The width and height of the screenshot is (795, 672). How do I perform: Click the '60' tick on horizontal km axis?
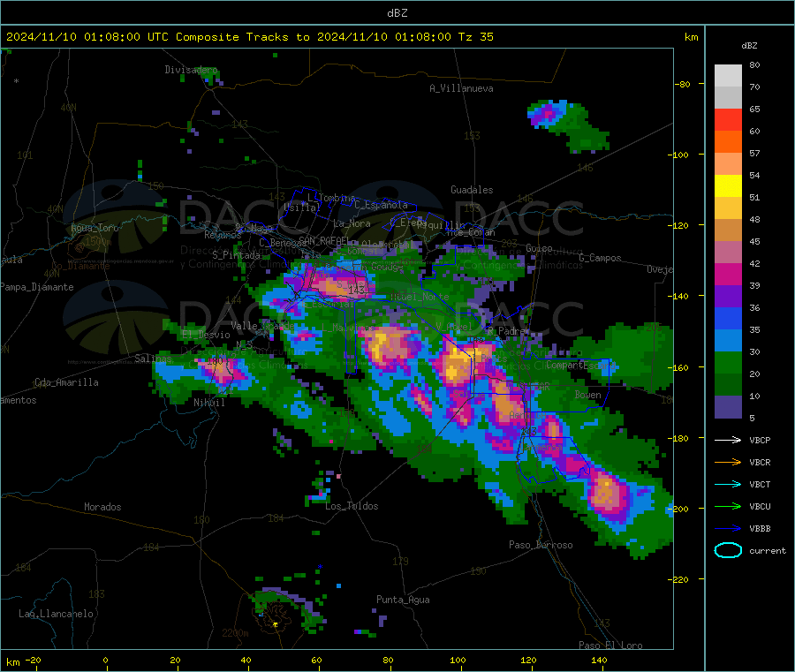(x=316, y=660)
